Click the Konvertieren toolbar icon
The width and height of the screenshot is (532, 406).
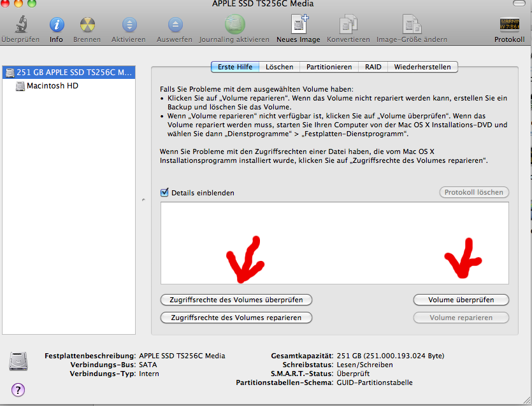348,24
